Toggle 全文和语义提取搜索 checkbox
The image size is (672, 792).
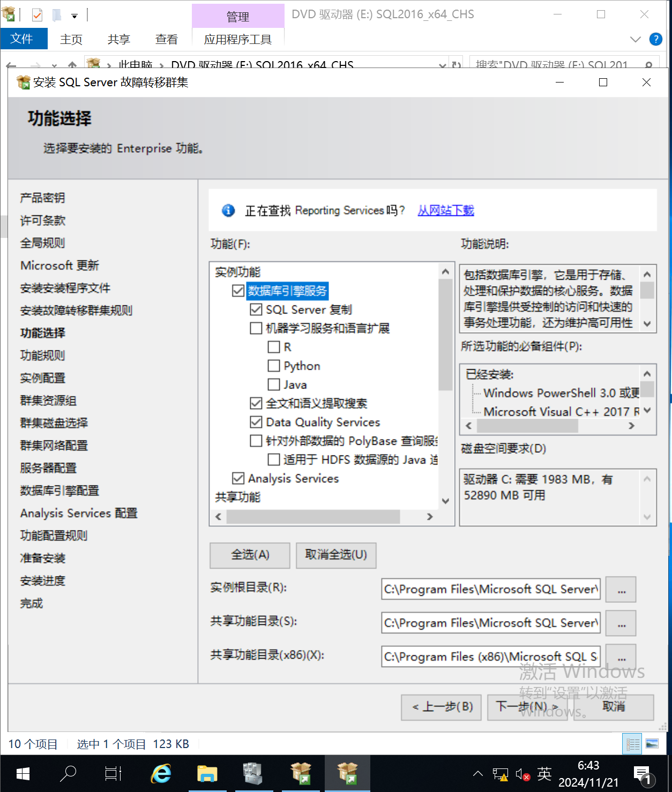tap(256, 403)
